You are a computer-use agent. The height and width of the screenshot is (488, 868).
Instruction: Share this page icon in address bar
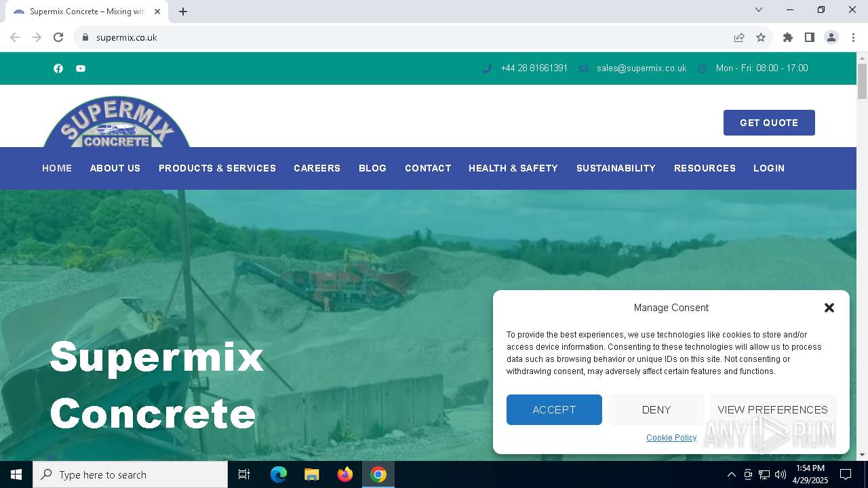tap(739, 37)
